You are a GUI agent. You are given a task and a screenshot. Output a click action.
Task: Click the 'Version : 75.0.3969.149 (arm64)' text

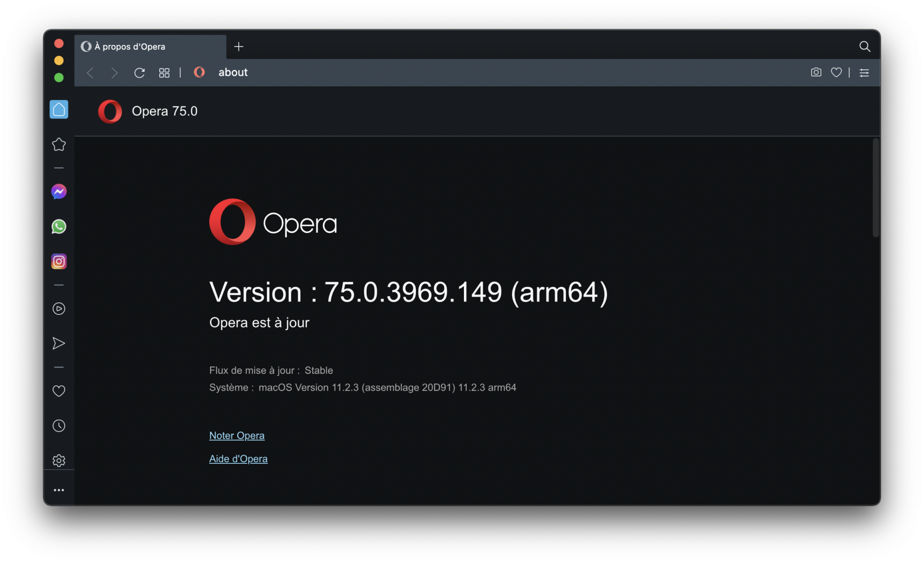(409, 292)
